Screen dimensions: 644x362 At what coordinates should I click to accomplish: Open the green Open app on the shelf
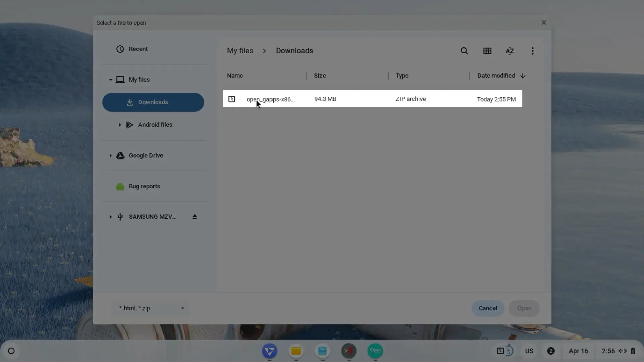(x=375, y=351)
